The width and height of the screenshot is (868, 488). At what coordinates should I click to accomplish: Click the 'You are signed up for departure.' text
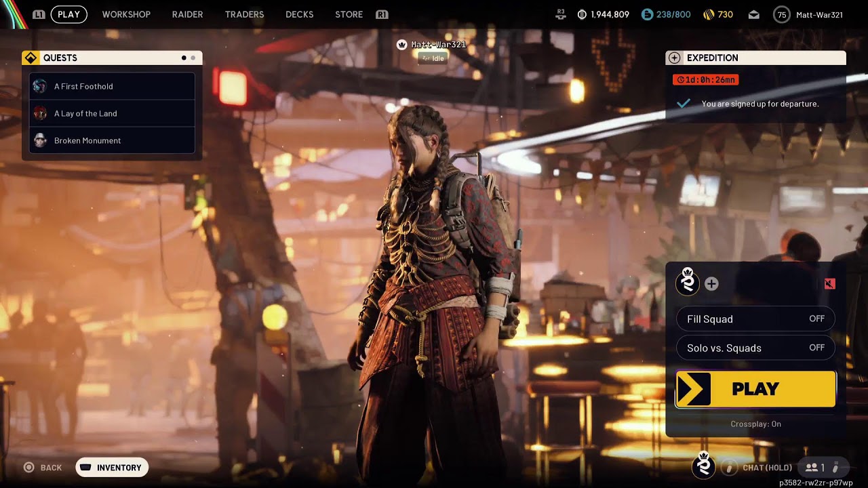760,104
